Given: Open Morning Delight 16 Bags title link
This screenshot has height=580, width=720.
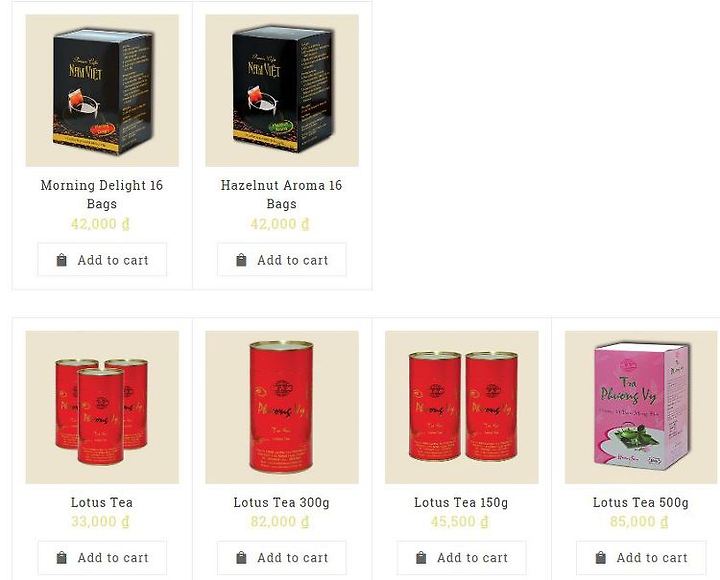Looking at the screenshot, I should (102, 194).
